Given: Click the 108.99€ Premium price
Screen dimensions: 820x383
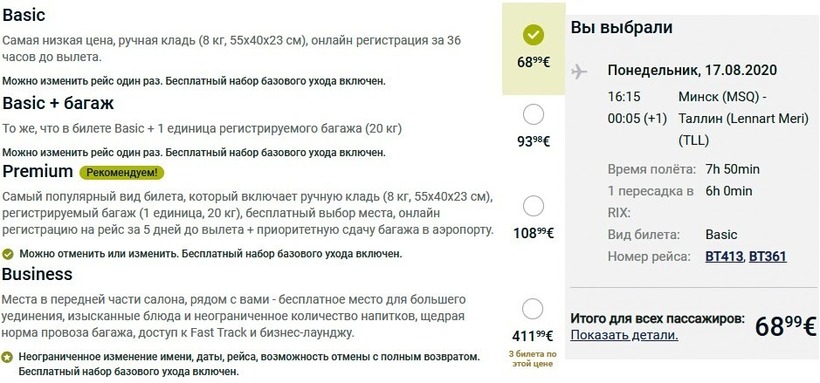Looking at the screenshot, I should (533, 233).
